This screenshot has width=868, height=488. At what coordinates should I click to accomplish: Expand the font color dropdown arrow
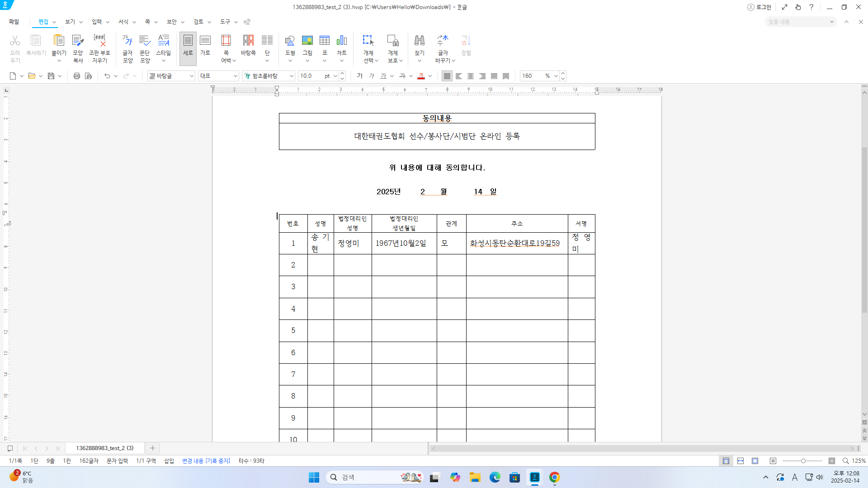pos(430,76)
